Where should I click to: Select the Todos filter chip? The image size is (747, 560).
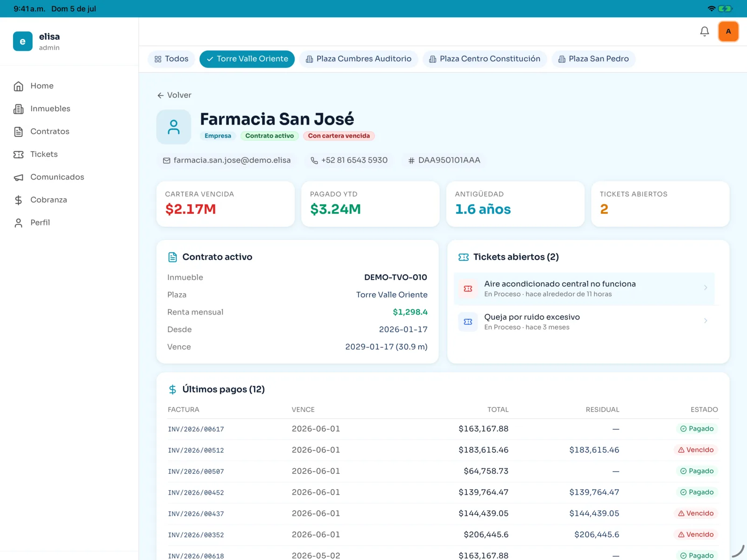[x=171, y=59]
